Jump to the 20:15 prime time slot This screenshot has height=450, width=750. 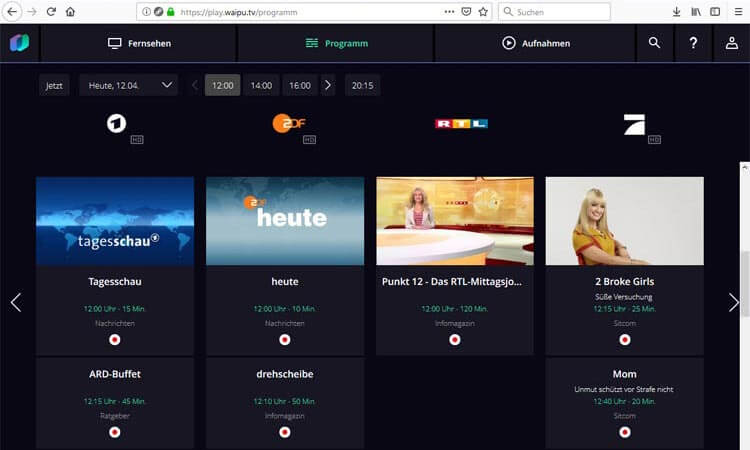(363, 85)
